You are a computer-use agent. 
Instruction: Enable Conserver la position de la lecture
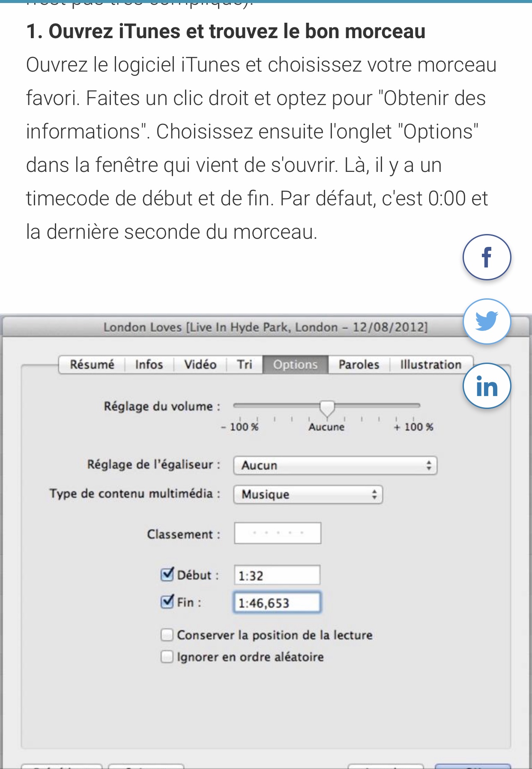pos(167,635)
